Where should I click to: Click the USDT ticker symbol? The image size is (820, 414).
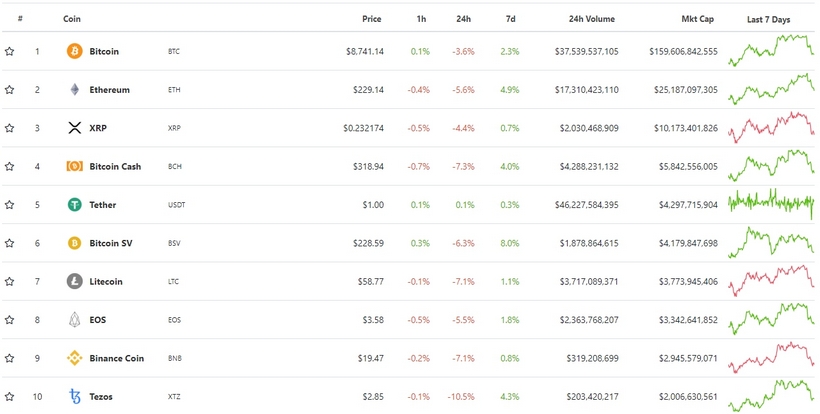[x=176, y=205]
